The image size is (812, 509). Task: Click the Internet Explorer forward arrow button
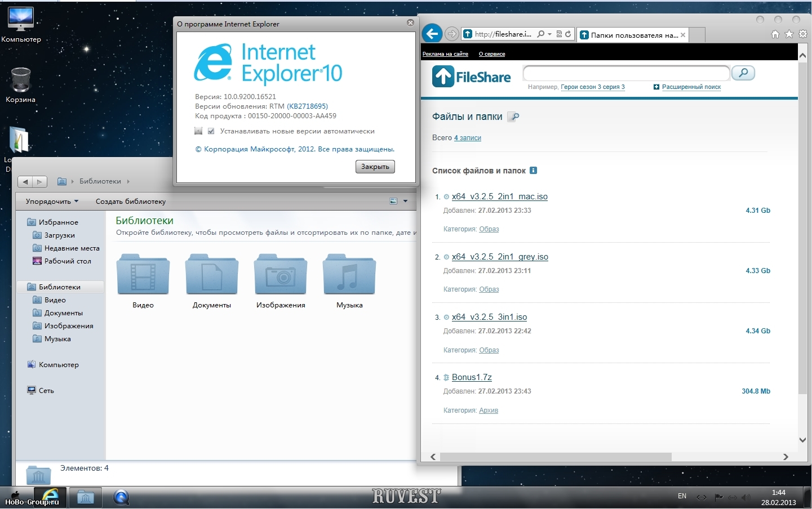click(x=451, y=34)
